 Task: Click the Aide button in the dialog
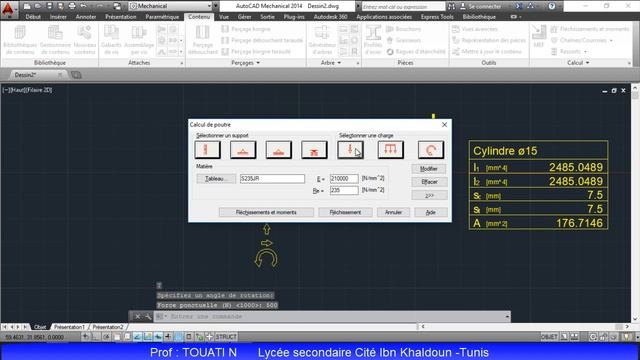point(431,212)
